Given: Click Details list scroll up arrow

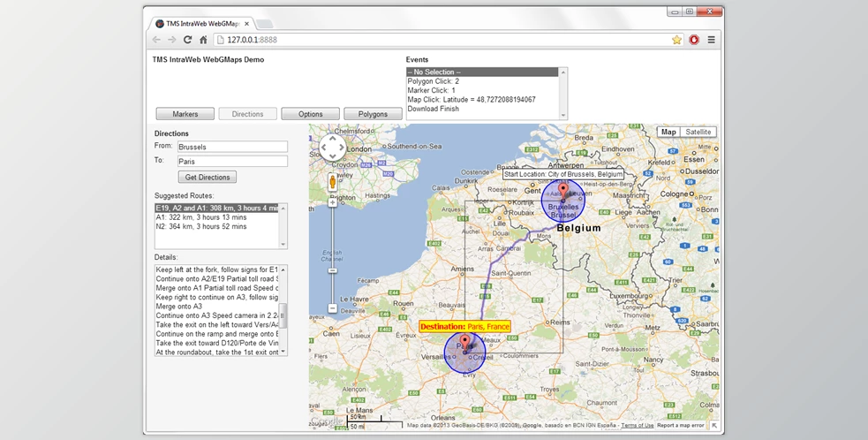Looking at the screenshot, I should [283, 269].
